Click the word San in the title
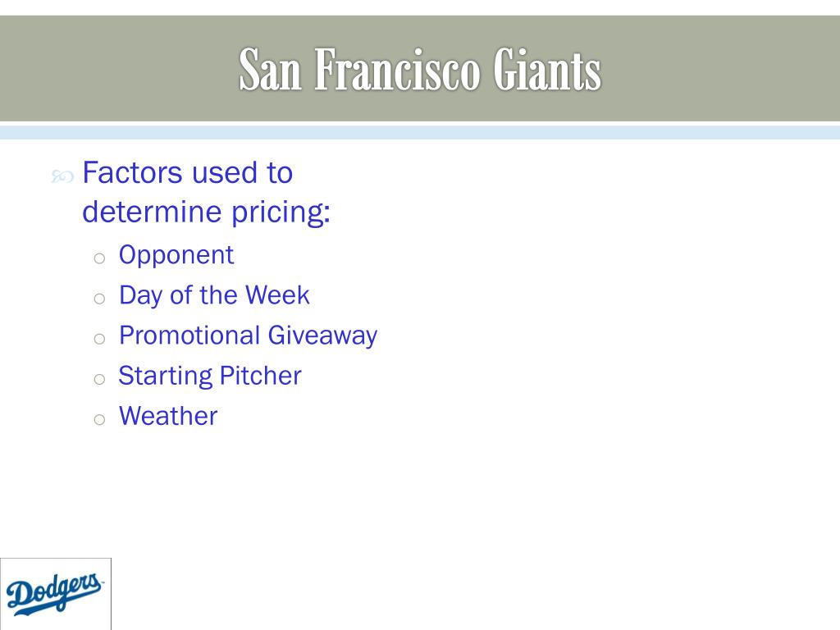This screenshot has height=630, width=840. (x=270, y=70)
